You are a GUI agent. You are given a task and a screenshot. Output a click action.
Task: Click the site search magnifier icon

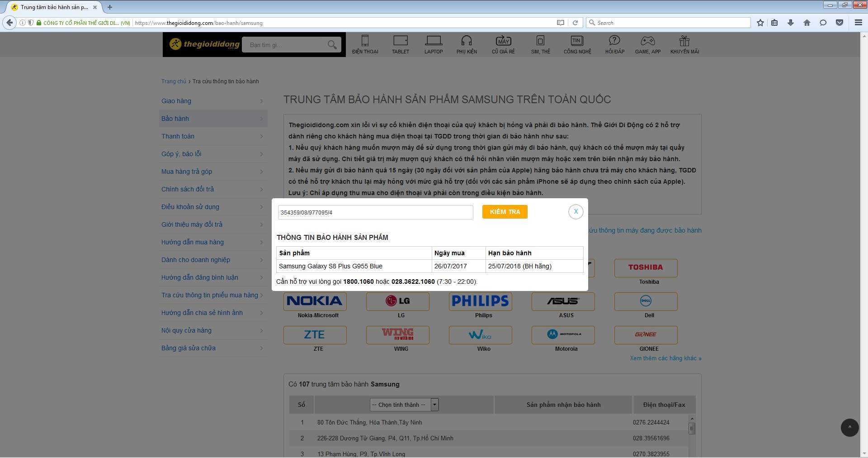tap(332, 45)
